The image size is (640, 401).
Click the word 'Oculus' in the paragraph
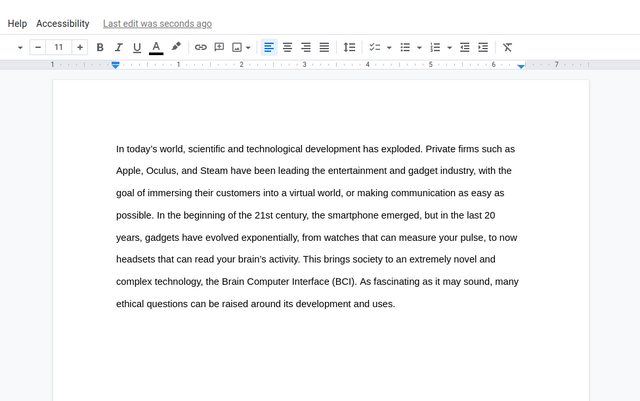[162, 171]
